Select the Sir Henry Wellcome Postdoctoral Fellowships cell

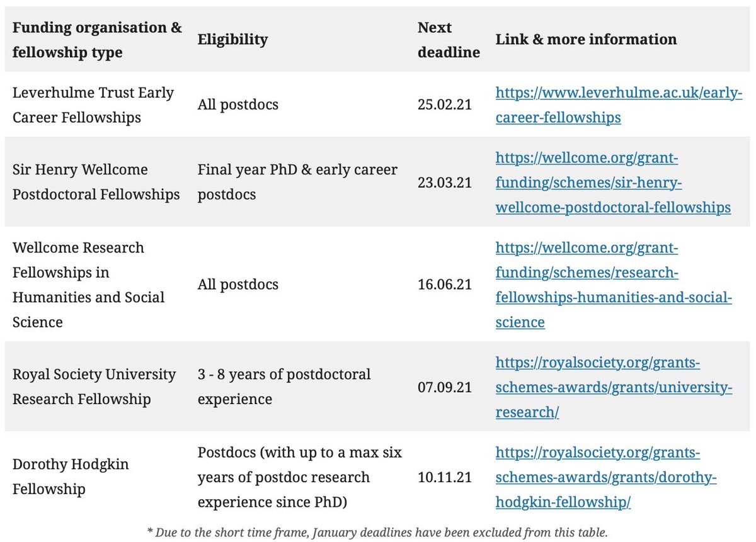(x=96, y=183)
